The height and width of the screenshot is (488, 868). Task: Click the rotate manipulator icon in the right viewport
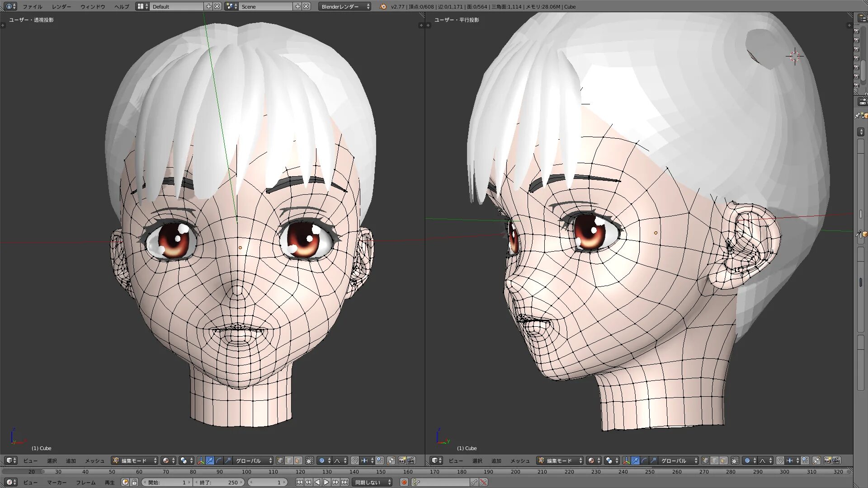pyautogui.click(x=644, y=460)
